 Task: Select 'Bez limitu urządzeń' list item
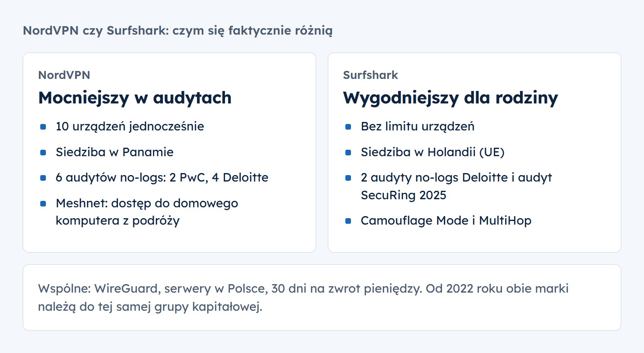tap(417, 126)
